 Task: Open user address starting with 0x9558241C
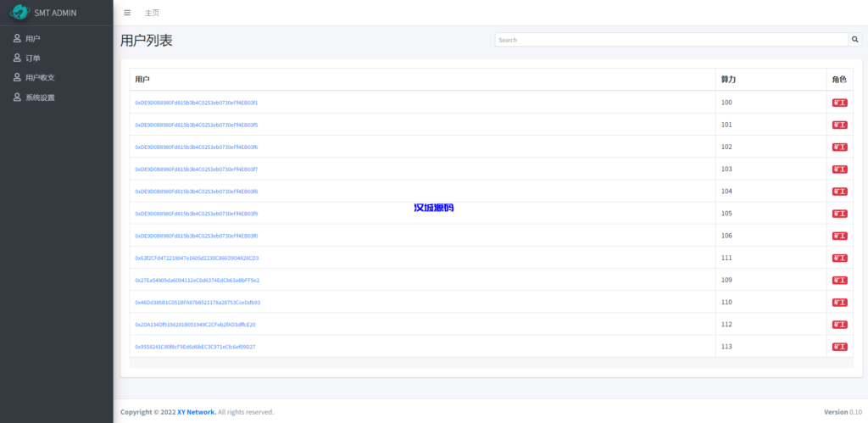coord(195,347)
